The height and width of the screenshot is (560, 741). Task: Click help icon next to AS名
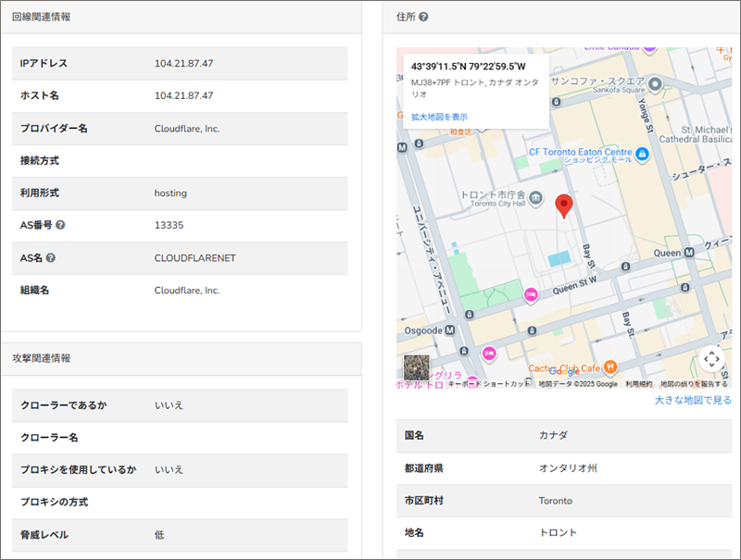(51, 258)
